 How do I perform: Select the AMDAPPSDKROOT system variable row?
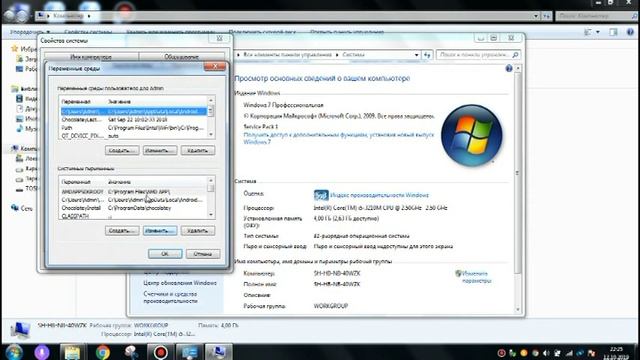(x=133, y=192)
